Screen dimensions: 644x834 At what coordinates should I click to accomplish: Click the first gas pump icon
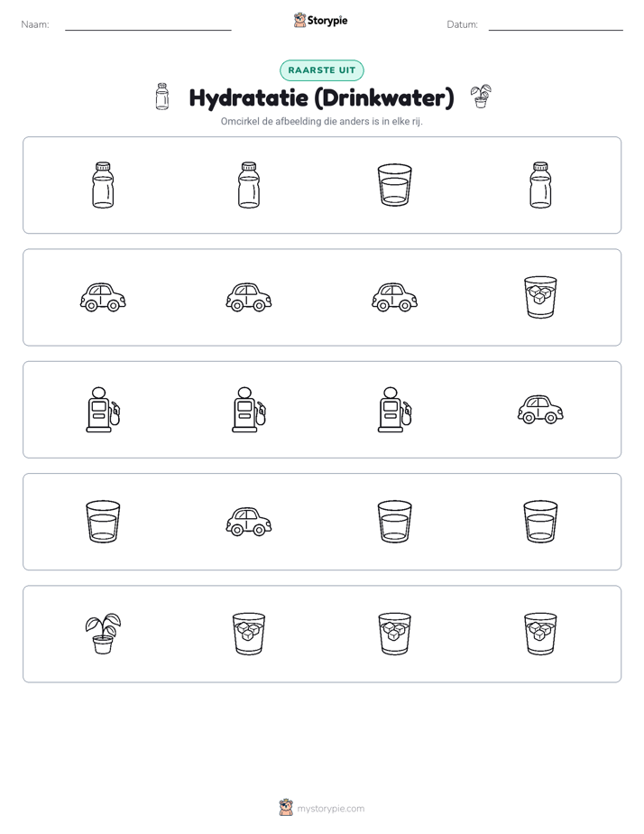click(103, 410)
